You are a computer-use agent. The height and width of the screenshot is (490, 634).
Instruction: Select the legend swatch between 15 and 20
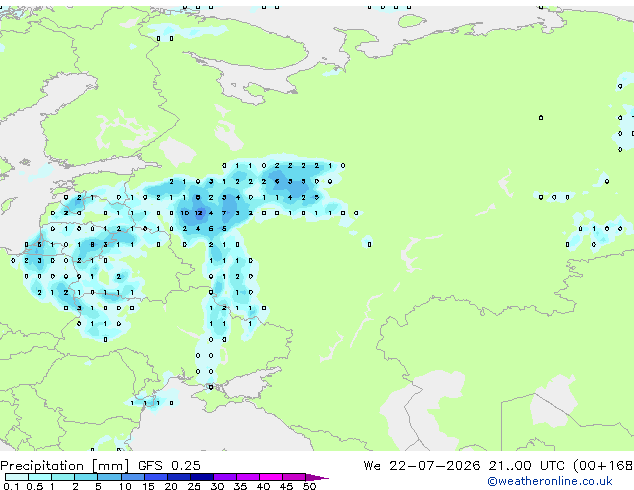[156, 477]
